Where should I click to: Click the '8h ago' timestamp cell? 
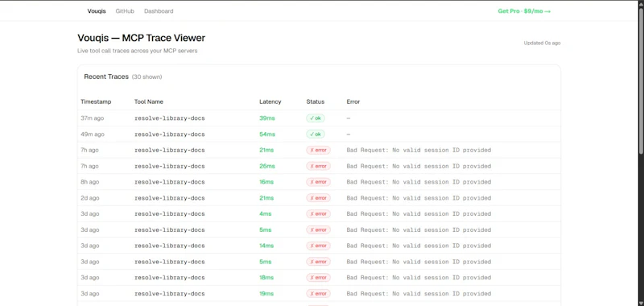pyautogui.click(x=89, y=182)
